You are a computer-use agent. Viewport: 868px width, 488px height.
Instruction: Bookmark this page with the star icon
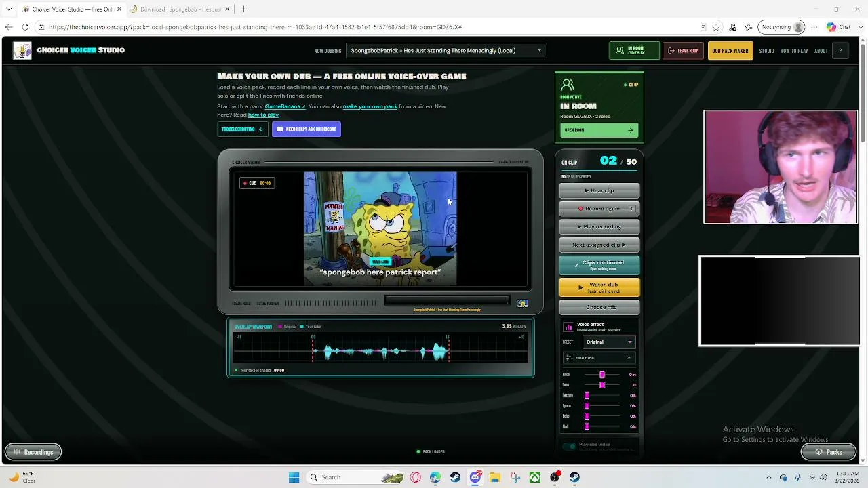716,27
